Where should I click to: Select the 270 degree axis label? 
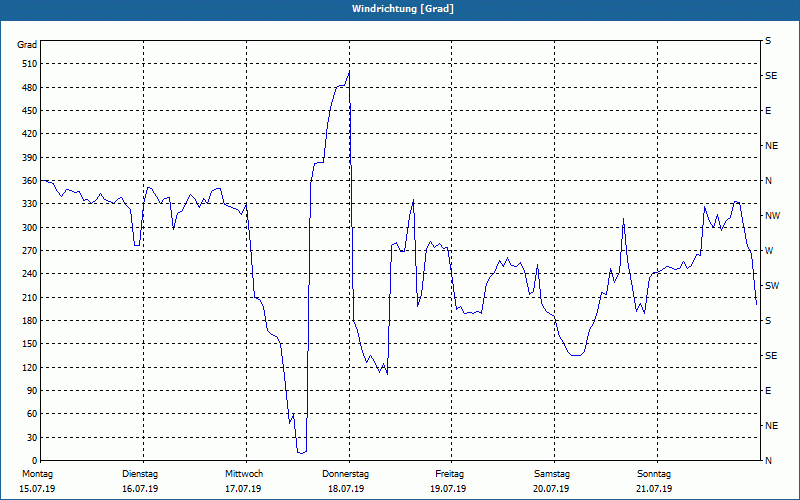(31, 251)
